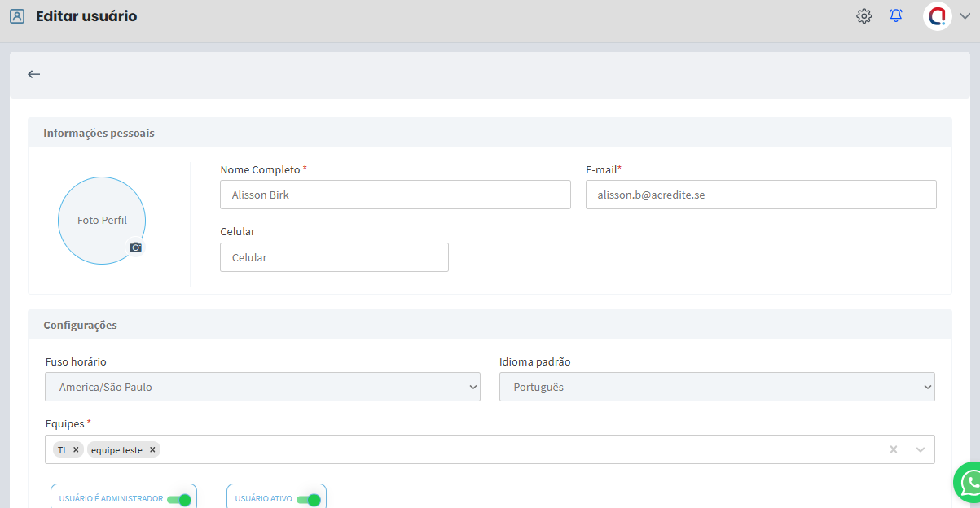Open the notifications bell
Screen dimensions: 980x508
pyautogui.click(x=896, y=16)
